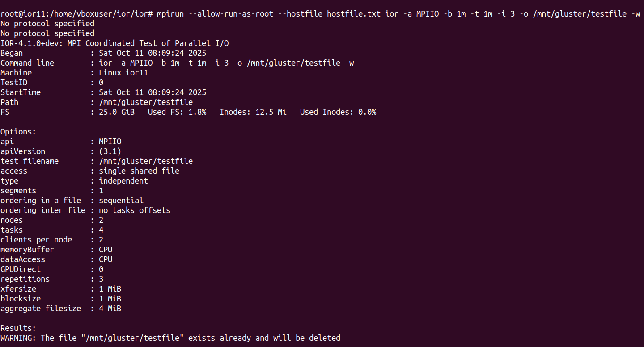Click the "Used FS: 1.8%" text
Screen dimensions: 644x347
(177, 112)
